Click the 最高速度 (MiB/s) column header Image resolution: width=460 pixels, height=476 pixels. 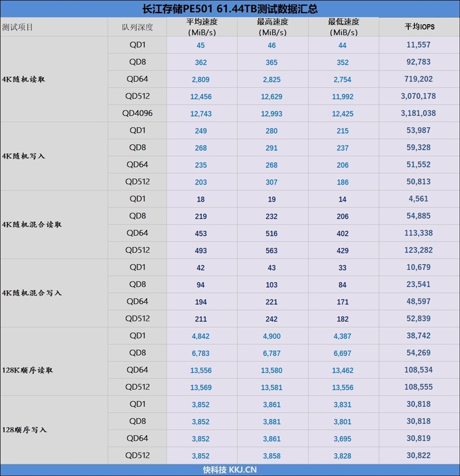click(x=273, y=27)
